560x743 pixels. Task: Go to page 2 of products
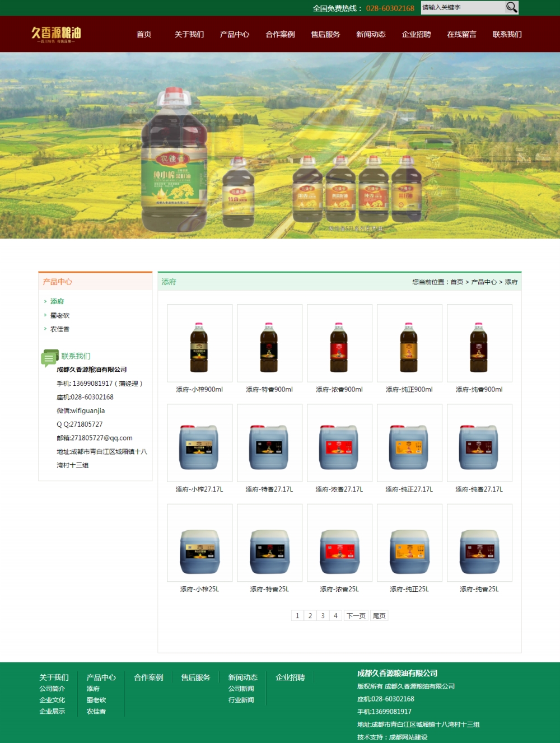pos(310,615)
